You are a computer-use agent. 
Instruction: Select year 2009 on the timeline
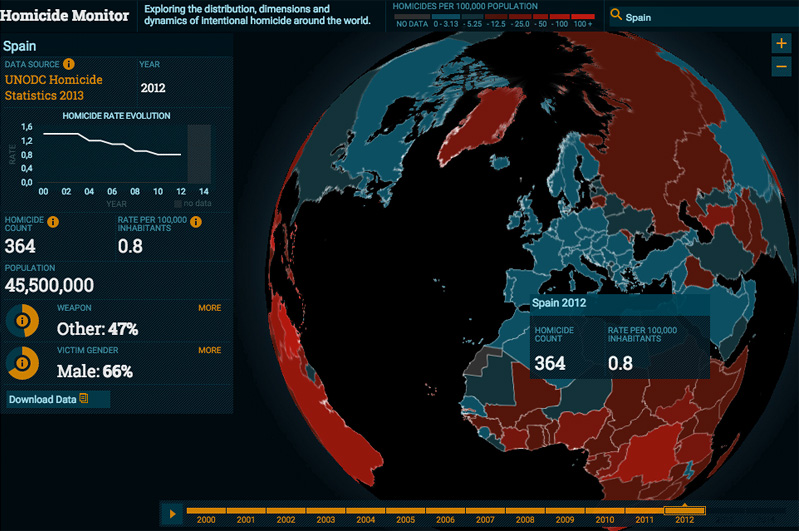565,515
